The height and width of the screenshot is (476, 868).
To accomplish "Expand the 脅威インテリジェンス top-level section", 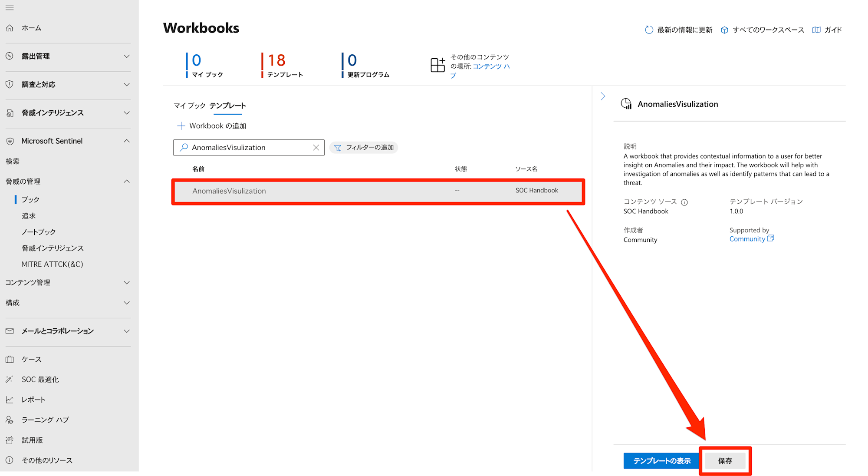I will [x=127, y=113].
